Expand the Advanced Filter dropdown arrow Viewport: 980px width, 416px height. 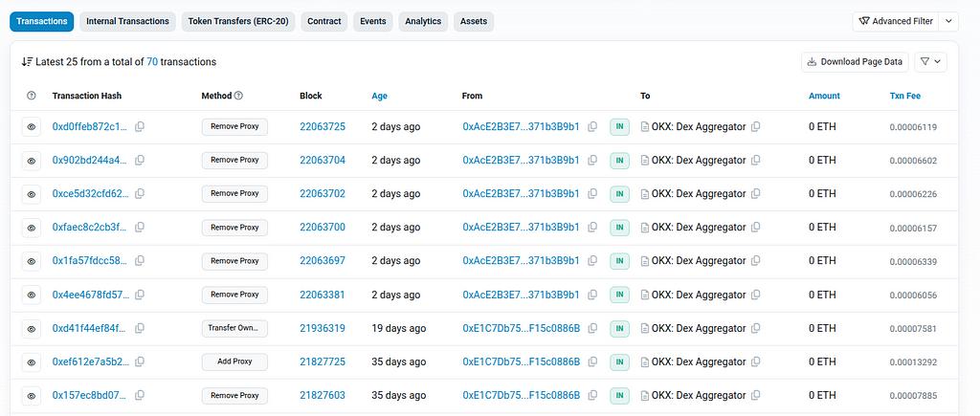pyautogui.click(x=948, y=21)
